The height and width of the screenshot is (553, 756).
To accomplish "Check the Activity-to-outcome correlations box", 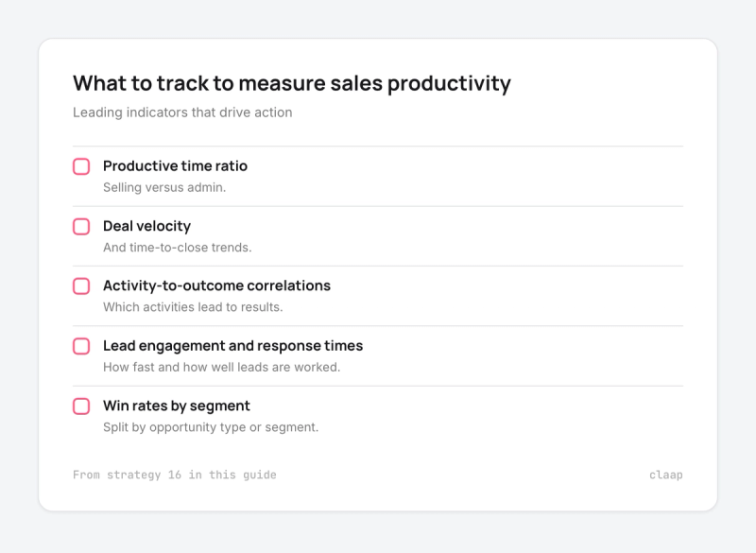I will [x=81, y=285].
